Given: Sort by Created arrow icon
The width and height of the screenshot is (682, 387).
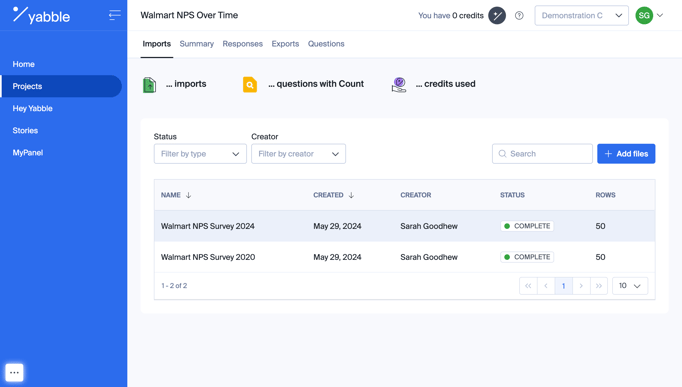Looking at the screenshot, I should tap(351, 195).
